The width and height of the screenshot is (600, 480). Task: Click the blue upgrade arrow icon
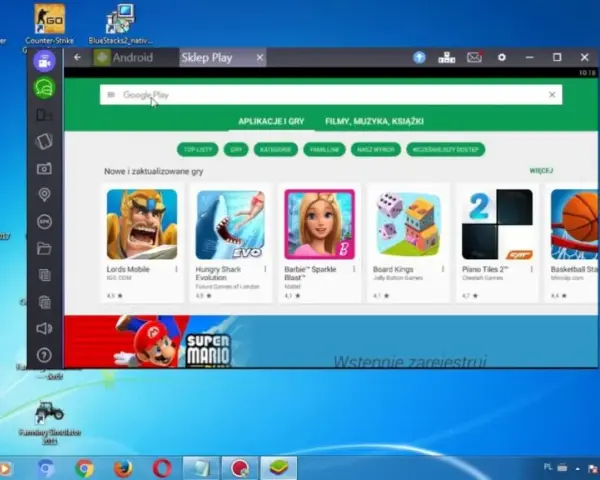tap(419, 57)
